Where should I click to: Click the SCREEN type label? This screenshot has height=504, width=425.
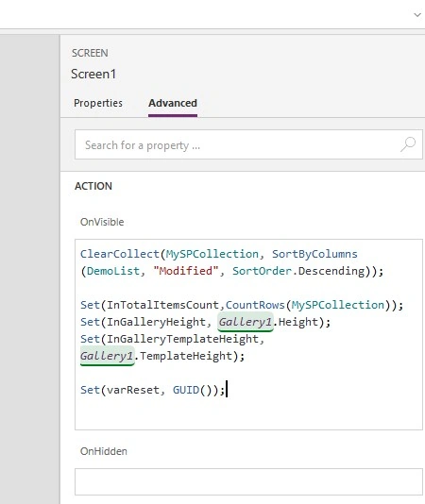(x=90, y=53)
